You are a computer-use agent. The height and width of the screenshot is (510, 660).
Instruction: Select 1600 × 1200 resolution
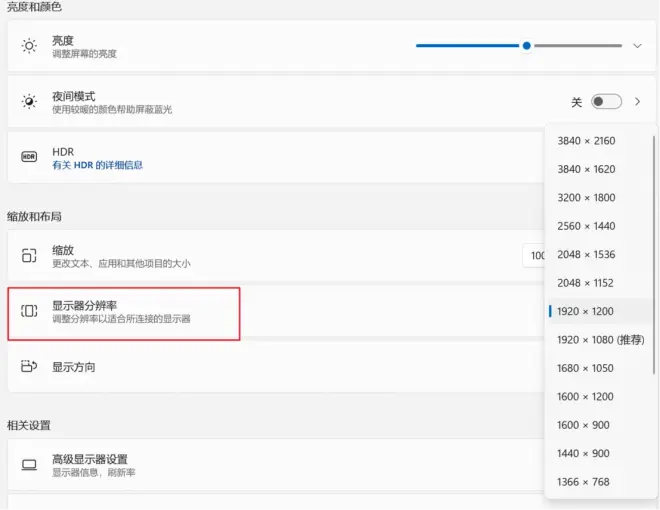point(599,396)
